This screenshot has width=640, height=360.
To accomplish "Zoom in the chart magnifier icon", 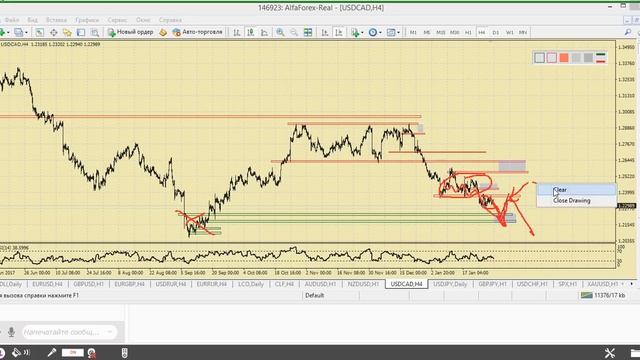I will point(280,32).
